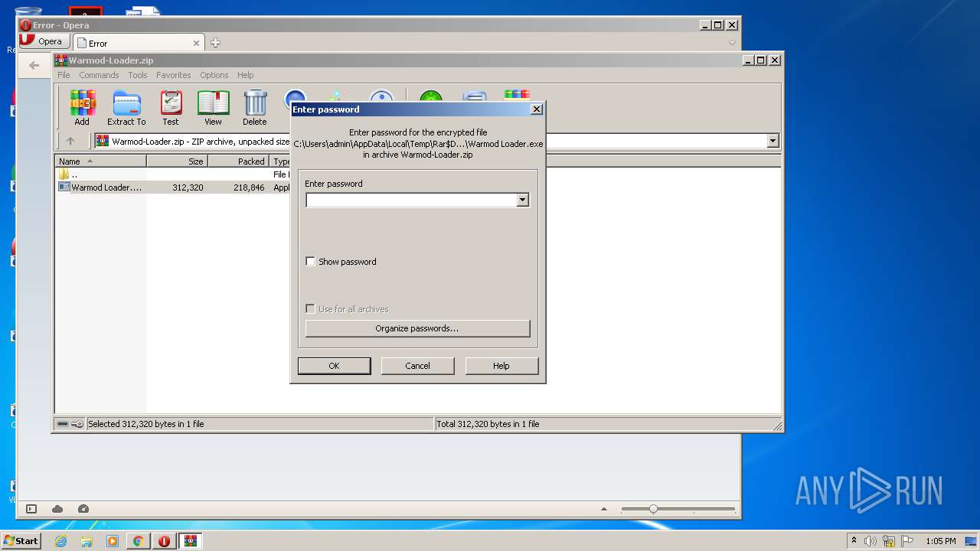Expand the Enter password history dropdown
The width and height of the screenshot is (980, 551).
tap(522, 200)
